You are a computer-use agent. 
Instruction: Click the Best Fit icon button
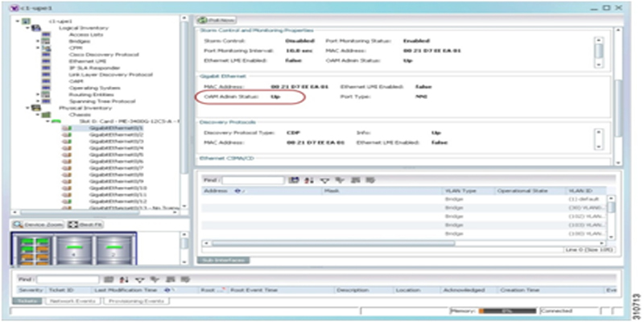[x=83, y=223]
